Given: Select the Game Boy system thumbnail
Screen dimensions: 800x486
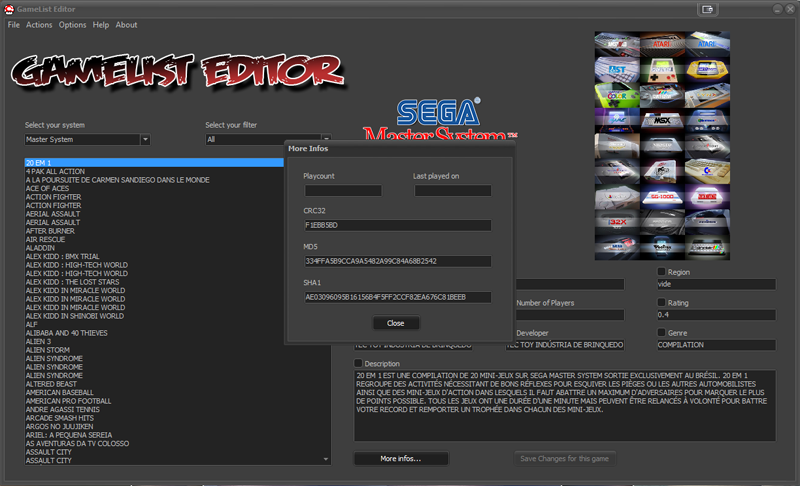Looking at the screenshot, I should [662, 70].
